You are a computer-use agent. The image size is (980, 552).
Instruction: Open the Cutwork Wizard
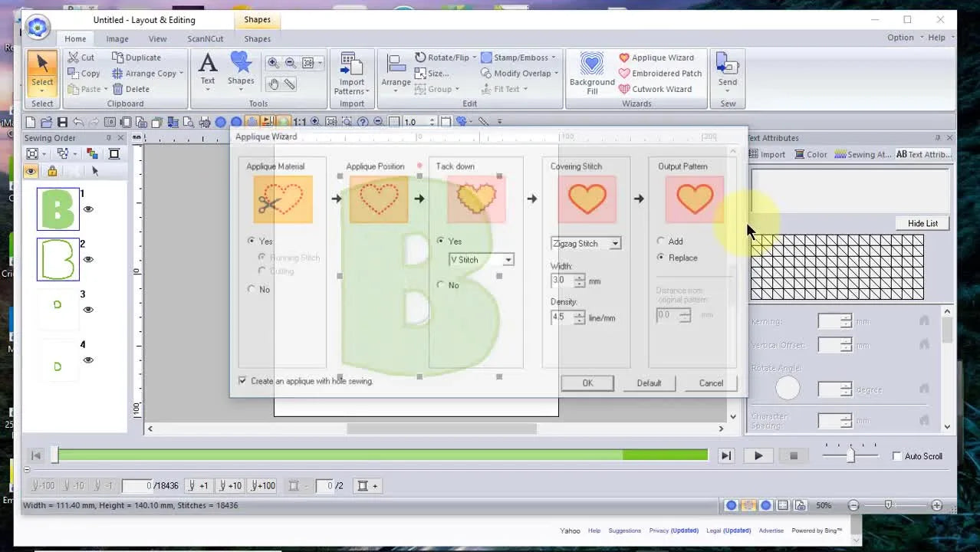(x=655, y=89)
